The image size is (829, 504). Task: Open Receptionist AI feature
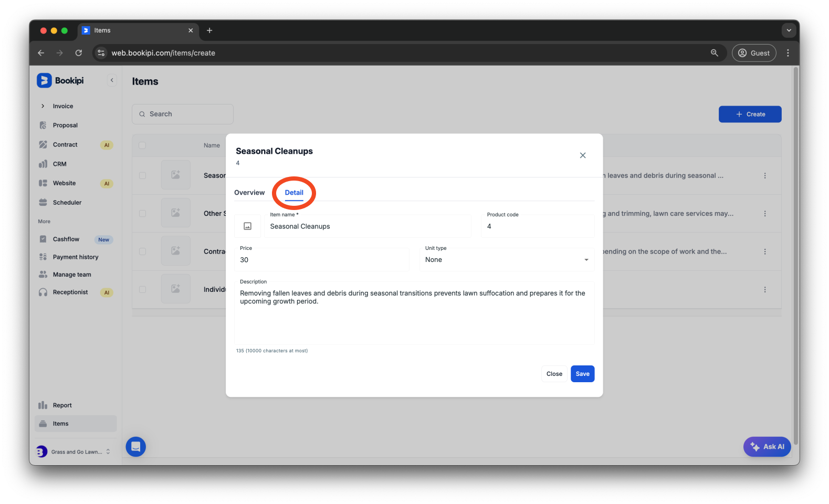tap(70, 292)
